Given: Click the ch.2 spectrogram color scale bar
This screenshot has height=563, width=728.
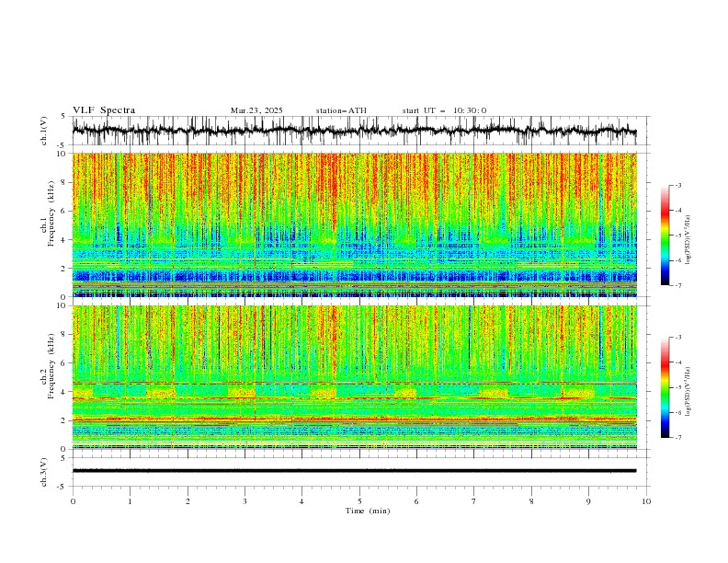Looking at the screenshot, I should pyautogui.click(x=665, y=387).
